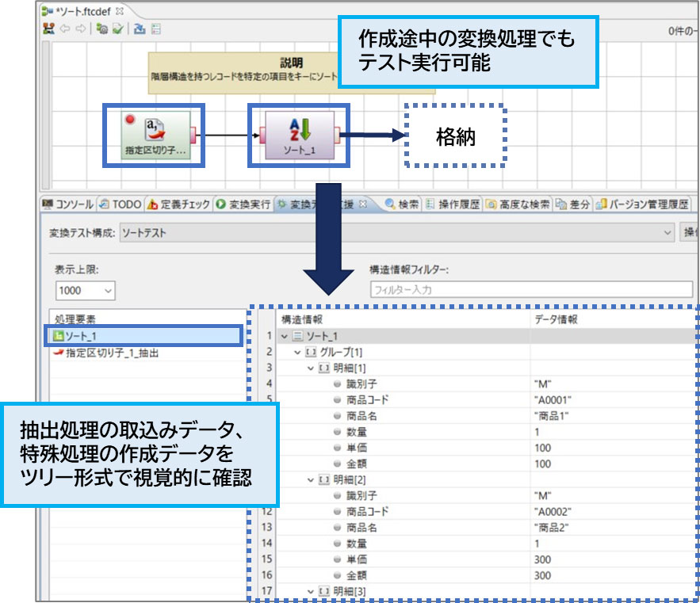This screenshot has width=700, height=603.
Task: Click the list icon at toolbar's right end
Action: 156,29
